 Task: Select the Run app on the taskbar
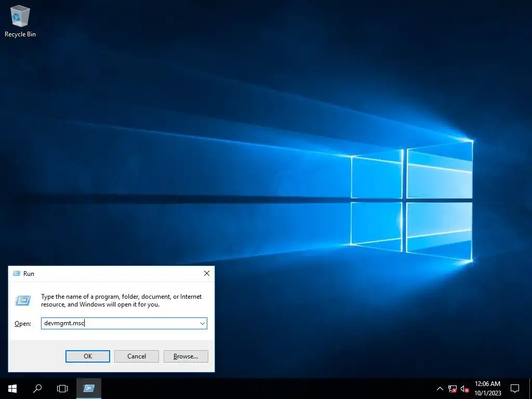89,389
